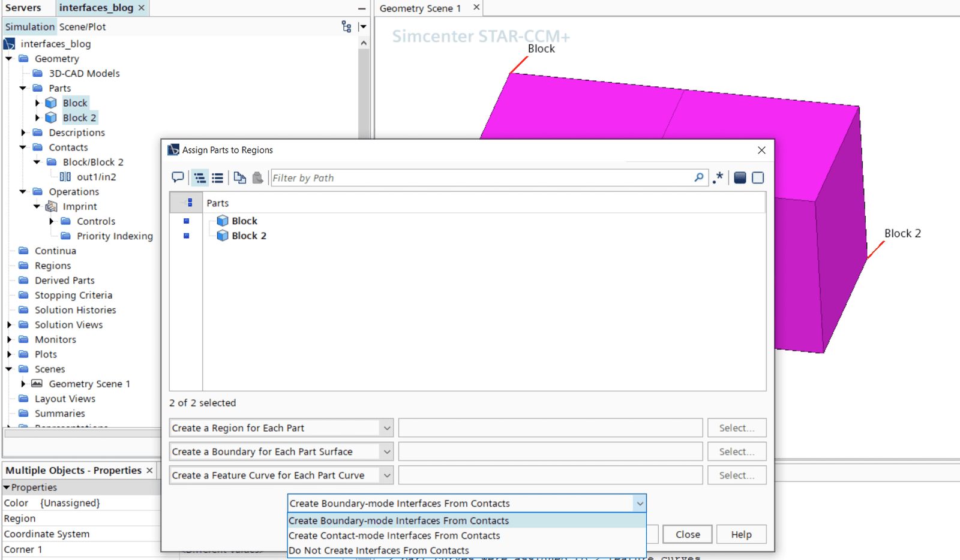Screen dimensions: 960x560
Task: Click the Block 2 cube icon in dialog list
Action: tap(223, 236)
